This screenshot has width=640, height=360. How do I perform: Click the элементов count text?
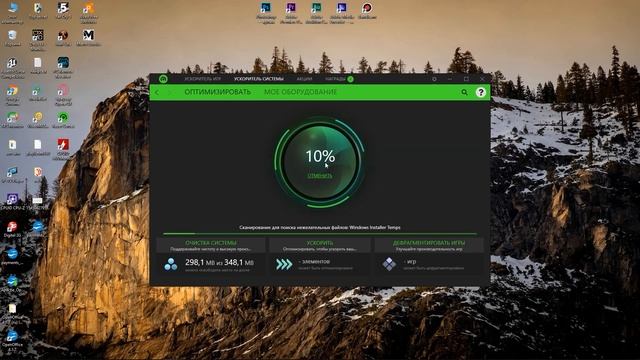(314, 261)
